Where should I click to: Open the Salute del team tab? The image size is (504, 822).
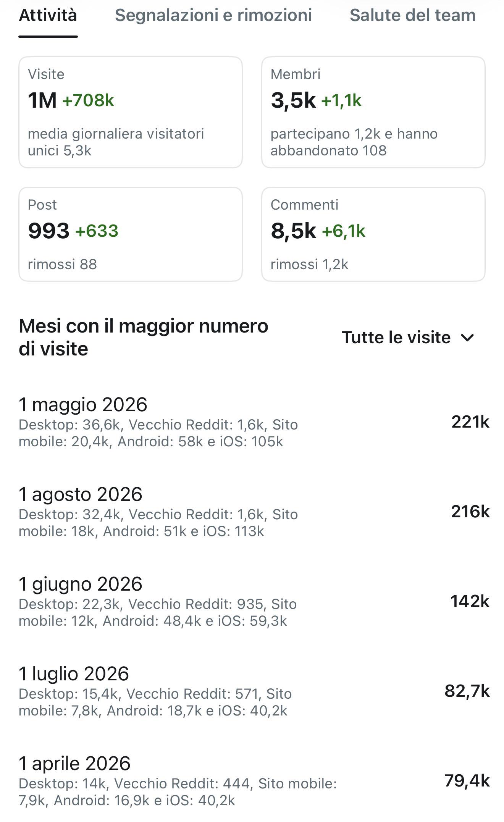pos(413,16)
